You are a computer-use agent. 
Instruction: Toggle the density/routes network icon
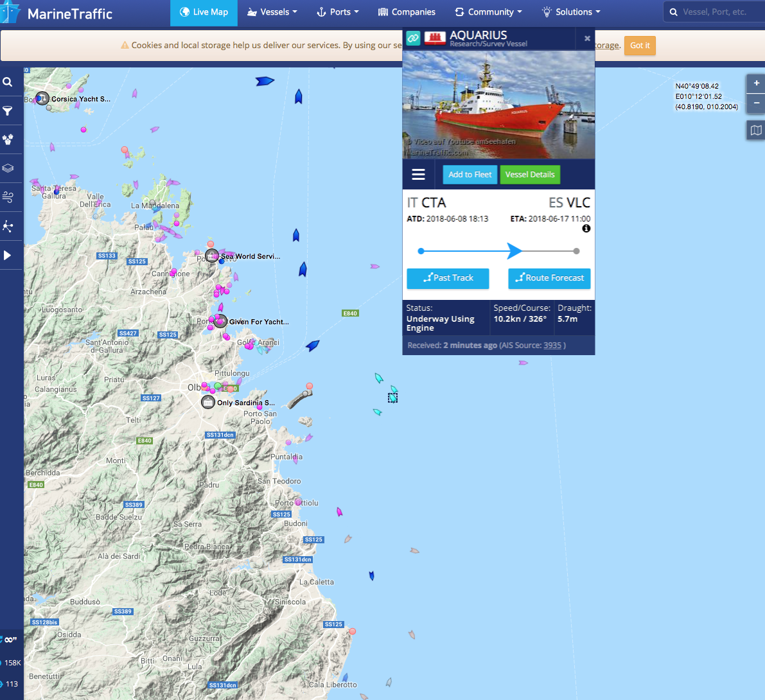[x=8, y=226]
